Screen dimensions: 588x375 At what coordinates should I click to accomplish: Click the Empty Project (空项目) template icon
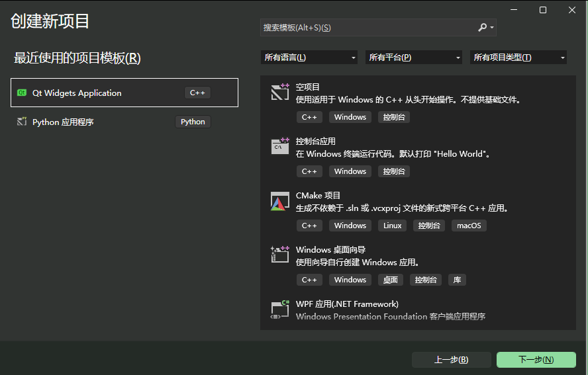(280, 92)
